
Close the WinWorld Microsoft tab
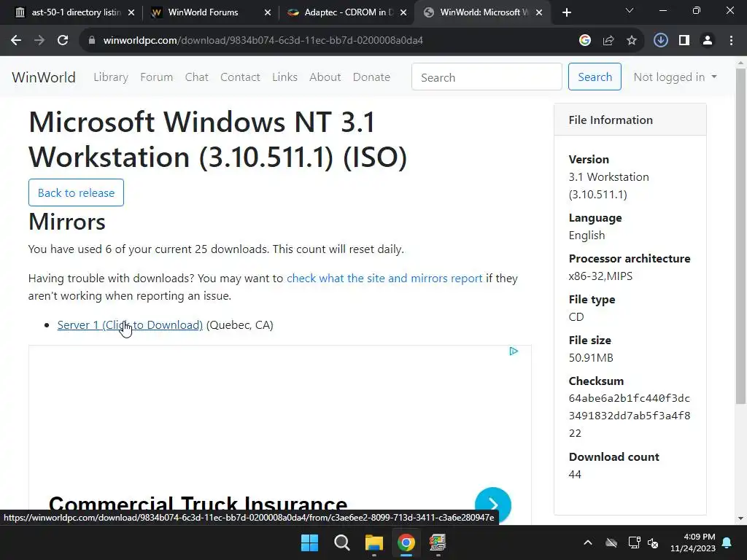[x=539, y=13]
